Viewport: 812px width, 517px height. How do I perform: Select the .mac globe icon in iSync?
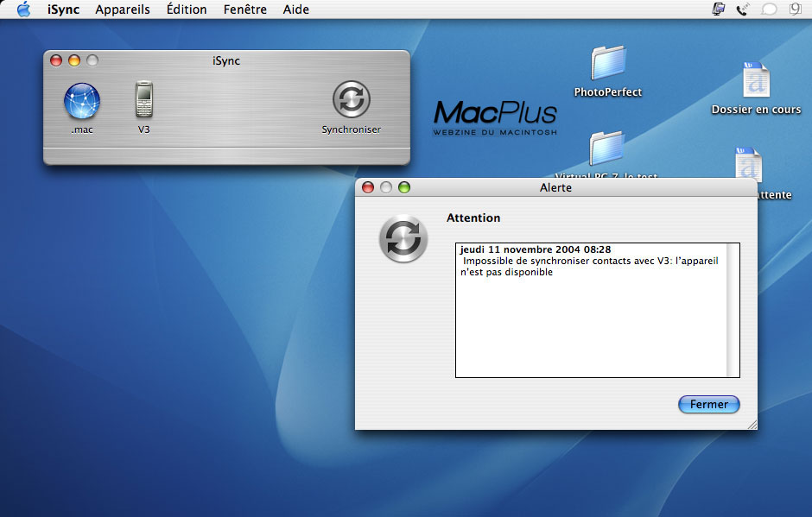coord(82,101)
